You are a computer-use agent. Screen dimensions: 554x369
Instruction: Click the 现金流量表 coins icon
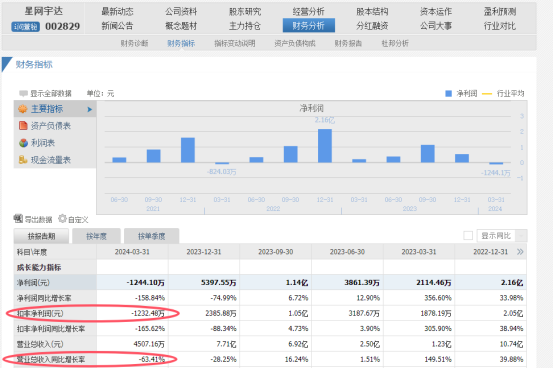(23, 160)
